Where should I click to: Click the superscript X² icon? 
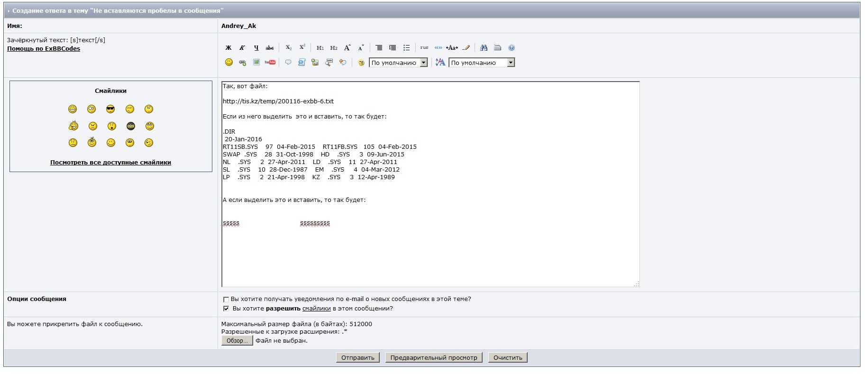tap(302, 47)
